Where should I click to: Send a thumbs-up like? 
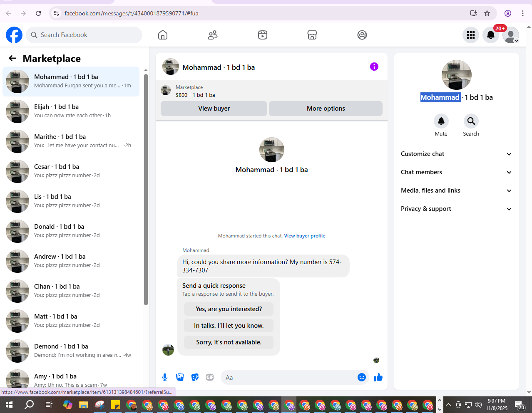pos(378,377)
